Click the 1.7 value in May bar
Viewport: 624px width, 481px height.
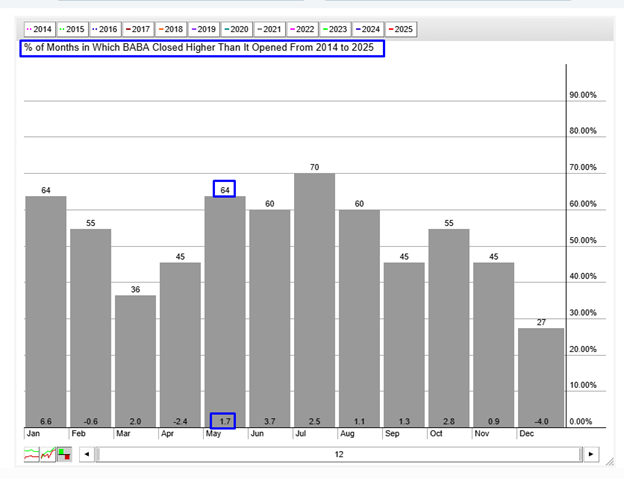point(225,421)
